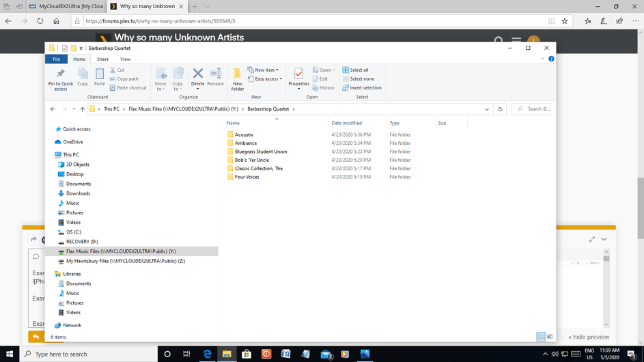644x362 pixels.
Task: Open Properties from the ribbon
Action: tap(298, 79)
